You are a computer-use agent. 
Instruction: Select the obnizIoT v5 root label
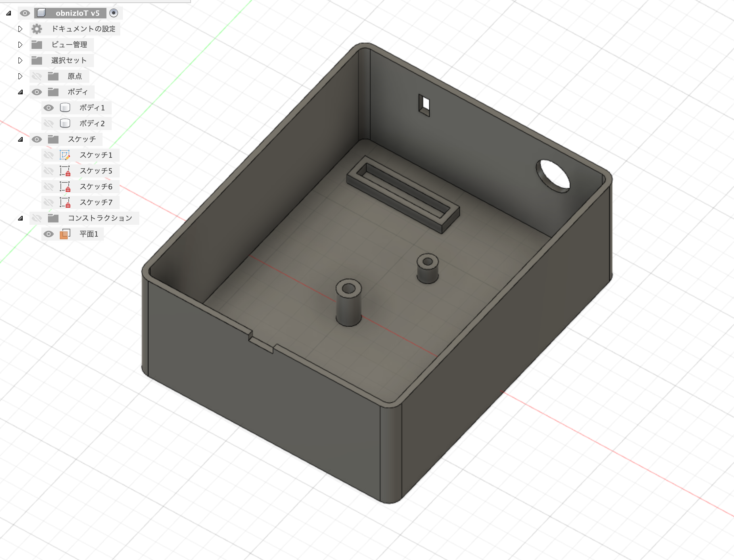77,13
